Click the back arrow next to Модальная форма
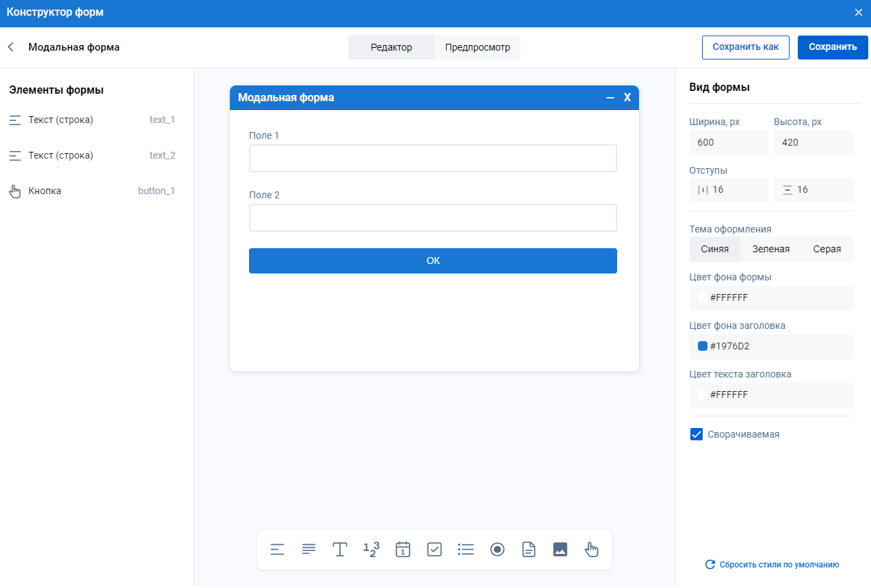The height and width of the screenshot is (588, 871). (11, 47)
